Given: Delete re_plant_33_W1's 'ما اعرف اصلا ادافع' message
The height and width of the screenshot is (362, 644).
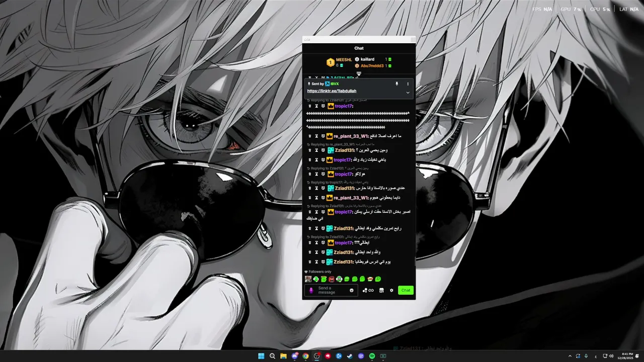Looking at the screenshot, I should click(310, 136).
